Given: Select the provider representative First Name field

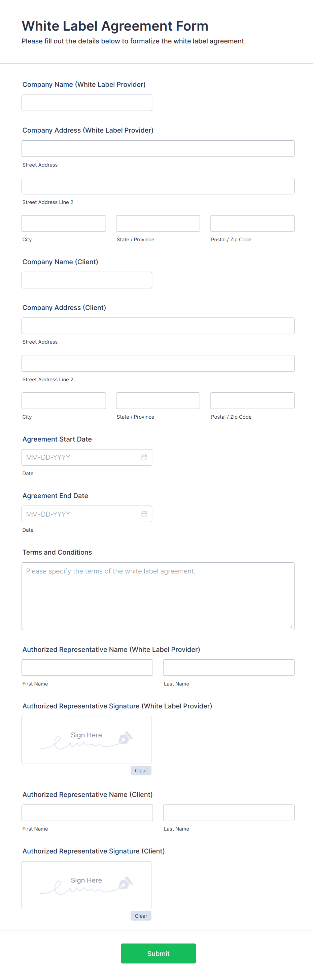Looking at the screenshot, I should tap(87, 667).
